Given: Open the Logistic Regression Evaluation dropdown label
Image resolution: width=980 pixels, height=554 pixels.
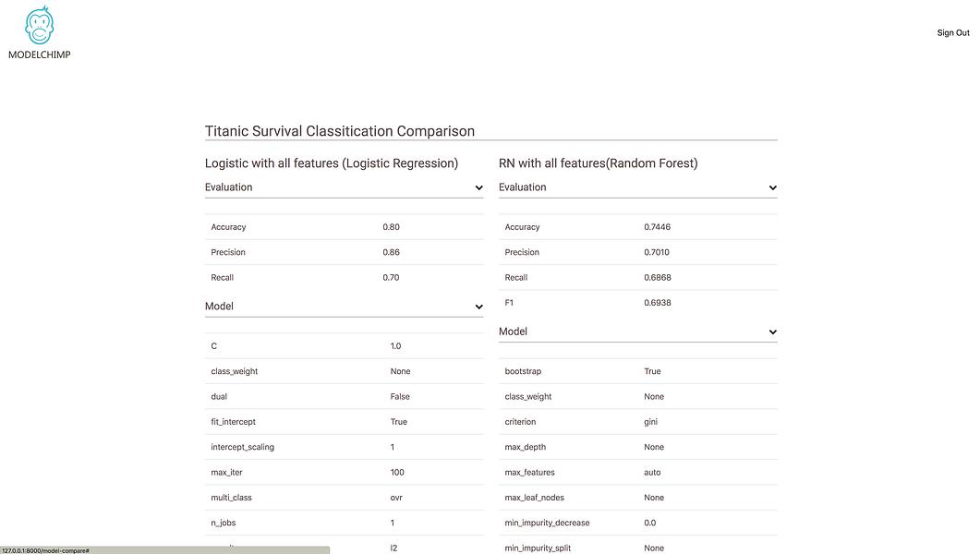Looking at the screenshot, I should pos(229,187).
